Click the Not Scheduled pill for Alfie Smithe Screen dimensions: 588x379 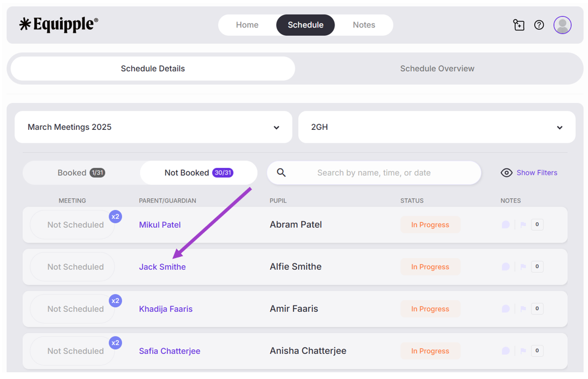75,267
